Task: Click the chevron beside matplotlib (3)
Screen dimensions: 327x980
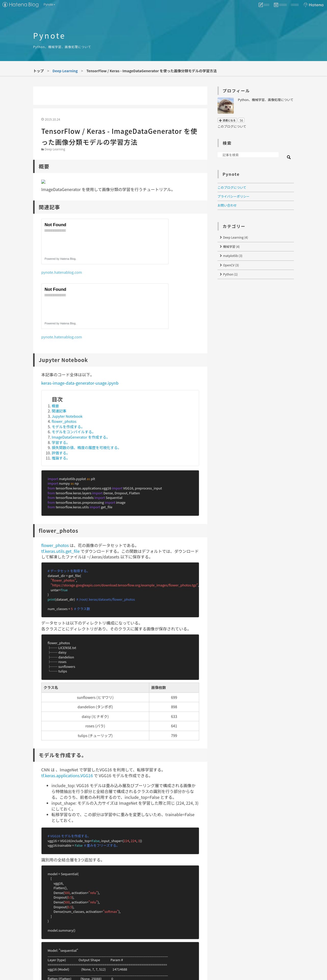Action: coord(221,256)
